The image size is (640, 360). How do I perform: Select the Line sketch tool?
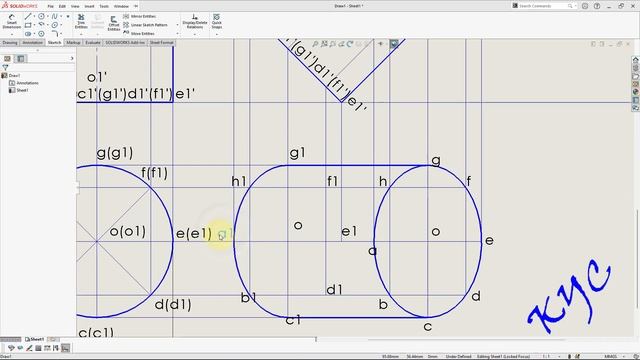(28, 17)
